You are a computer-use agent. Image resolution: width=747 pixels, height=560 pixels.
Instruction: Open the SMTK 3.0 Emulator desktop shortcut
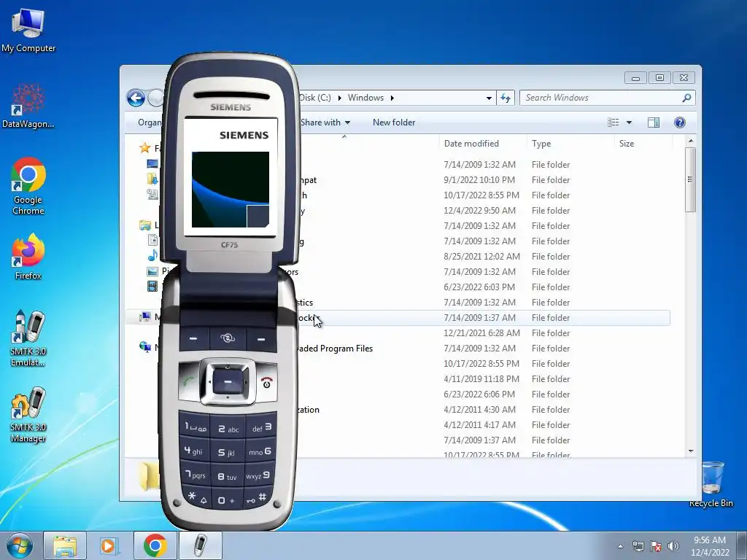tap(28, 338)
